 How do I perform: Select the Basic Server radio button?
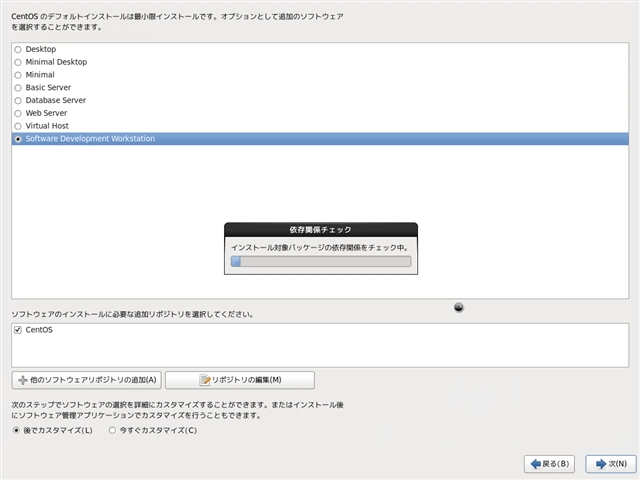pyautogui.click(x=18, y=88)
